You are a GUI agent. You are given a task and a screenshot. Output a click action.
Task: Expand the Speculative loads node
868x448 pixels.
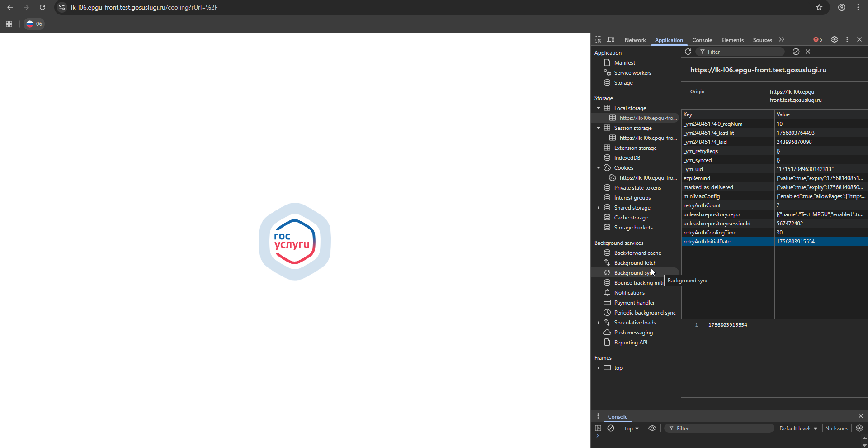(599, 323)
